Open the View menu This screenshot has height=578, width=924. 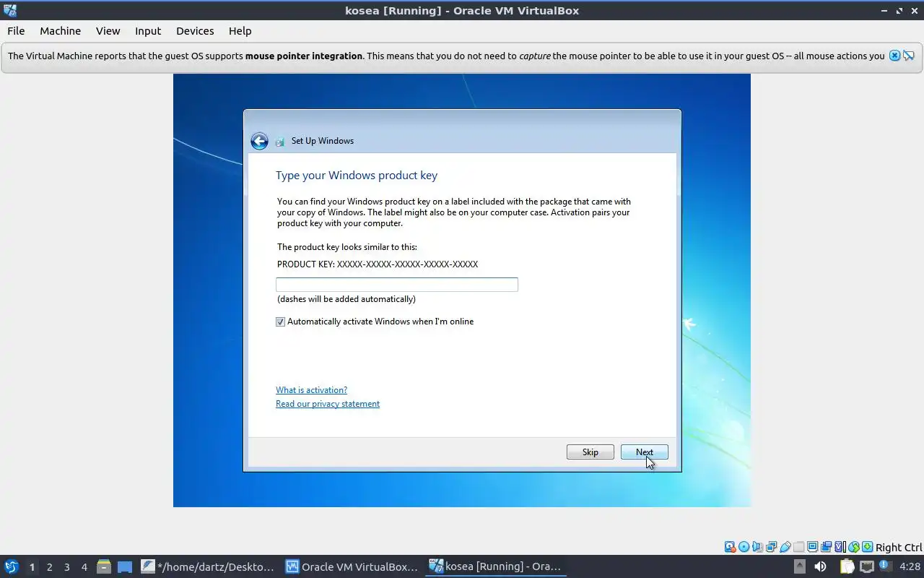[x=108, y=31]
